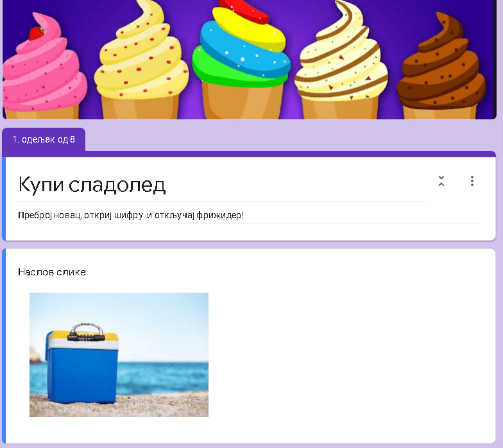Click the yellow sprinkled cupcake in header
Screen dimensions: 503x448
[x=142, y=64]
